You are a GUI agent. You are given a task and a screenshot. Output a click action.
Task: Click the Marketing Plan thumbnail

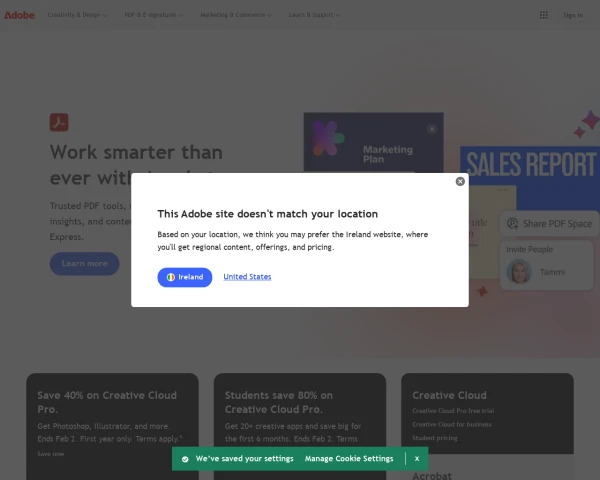(373, 142)
